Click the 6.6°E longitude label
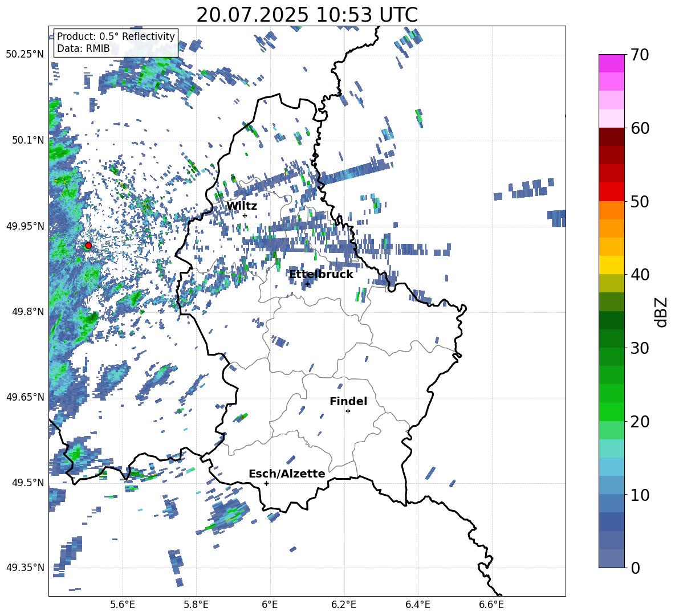The image size is (675, 616). [x=491, y=605]
